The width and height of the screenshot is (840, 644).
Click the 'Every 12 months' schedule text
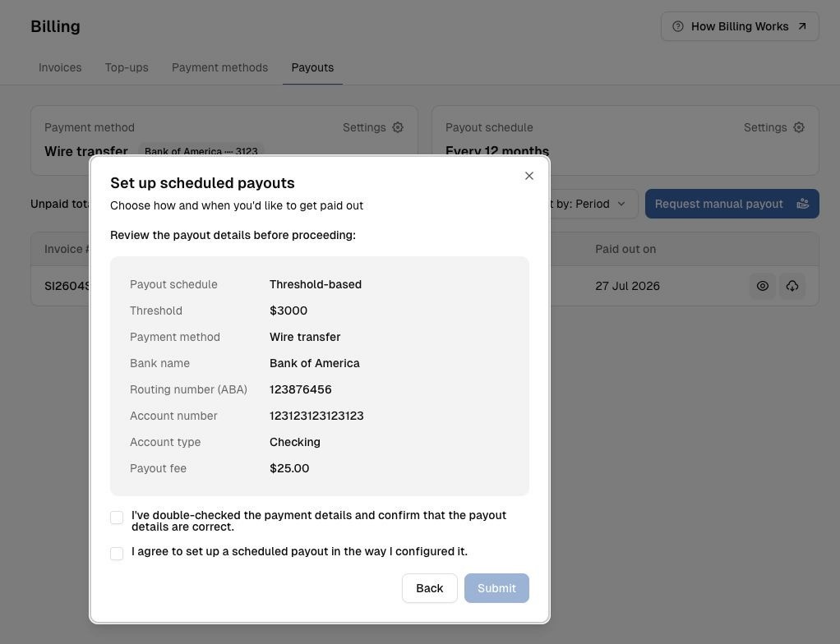pyautogui.click(x=497, y=151)
